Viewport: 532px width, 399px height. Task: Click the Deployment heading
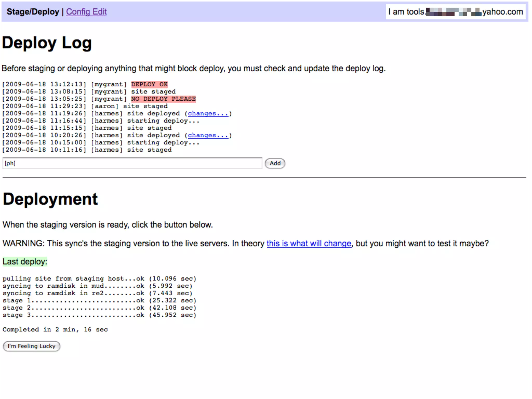[50, 199]
